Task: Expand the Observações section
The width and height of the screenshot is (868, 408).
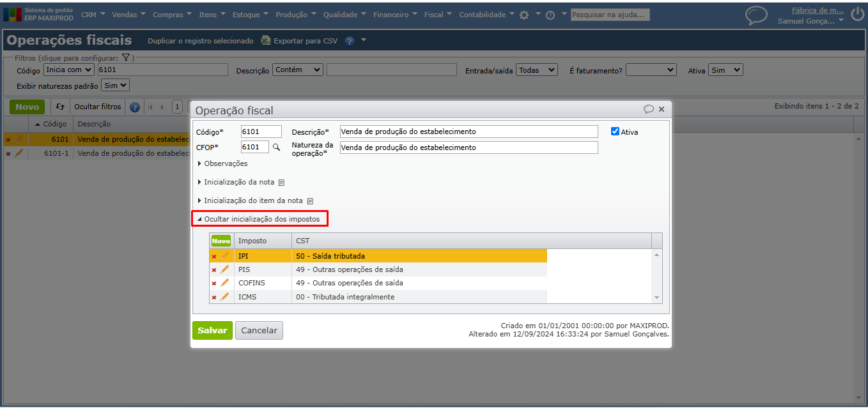Action: pyautogui.click(x=222, y=164)
